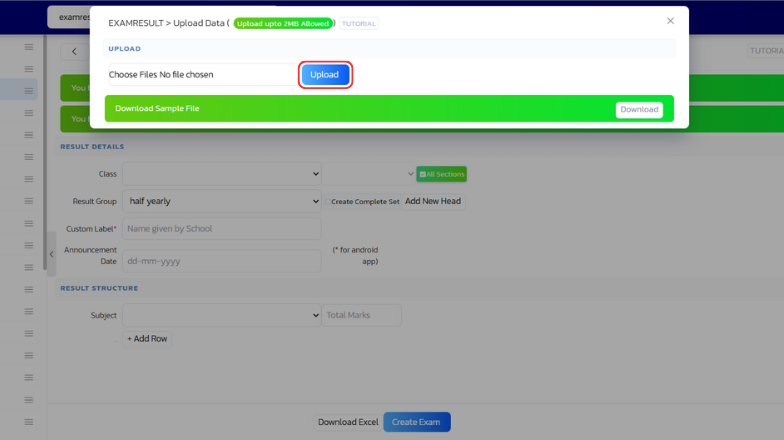784x440 pixels.
Task: Click Download in the sample file bar
Action: (638, 109)
